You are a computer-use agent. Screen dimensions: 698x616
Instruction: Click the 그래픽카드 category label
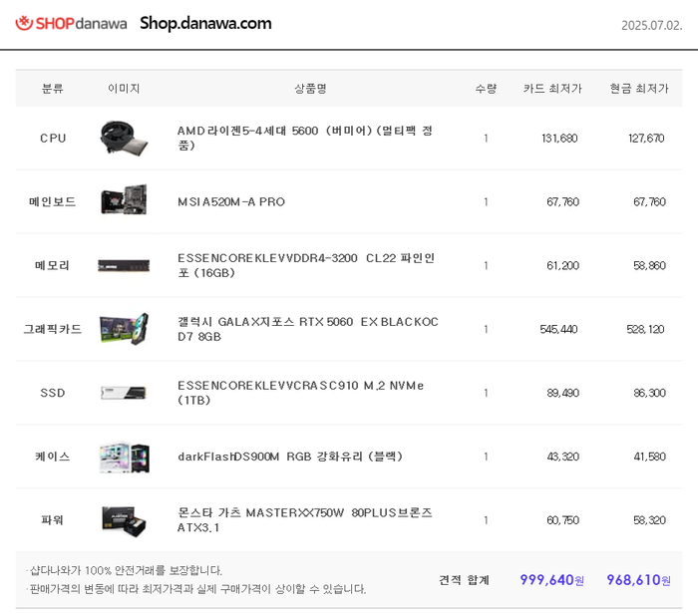tap(53, 329)
